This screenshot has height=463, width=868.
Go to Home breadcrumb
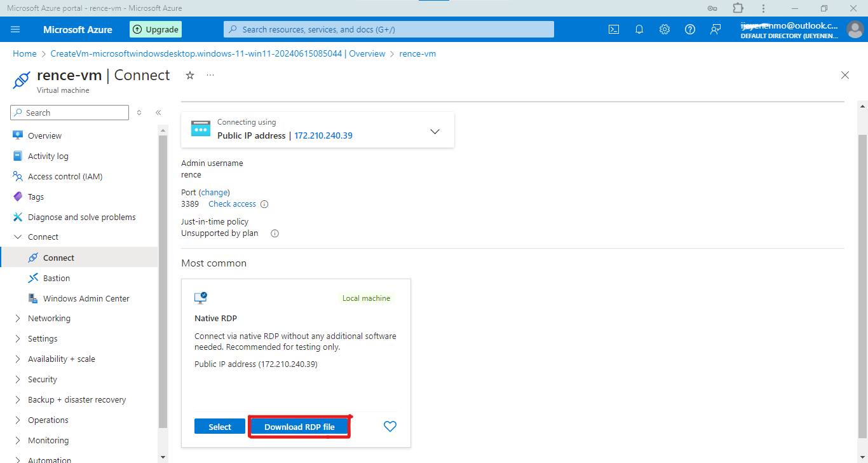click(x=25, y=54)
